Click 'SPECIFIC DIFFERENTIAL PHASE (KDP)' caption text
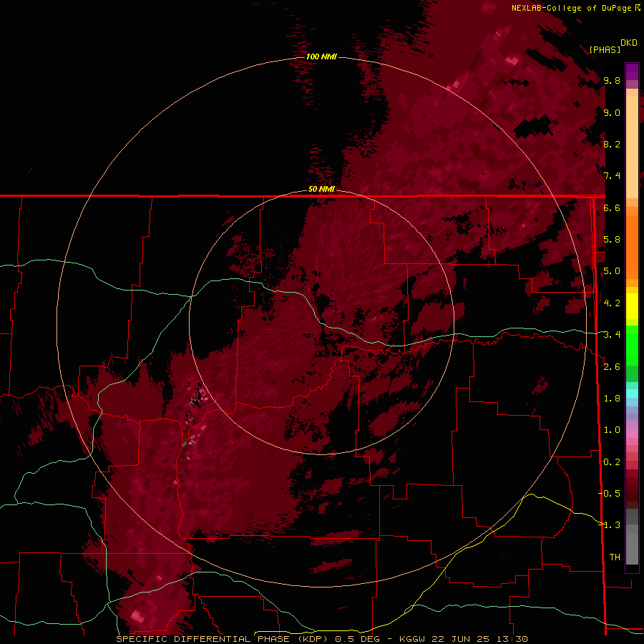644x644 pixels. tap(224, 639)
